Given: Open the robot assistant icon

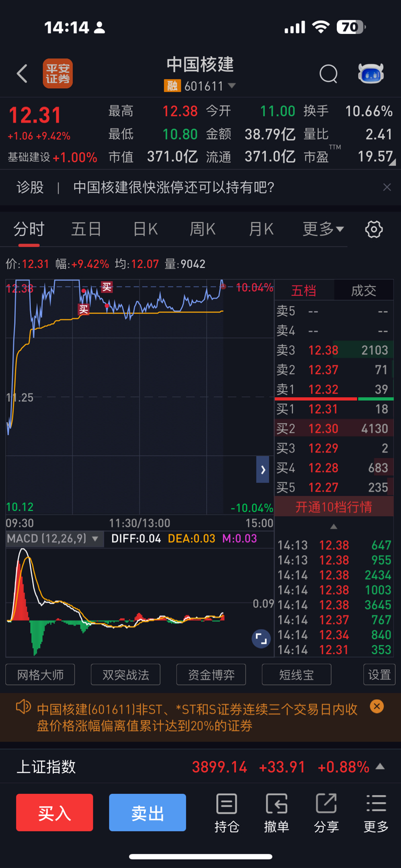Looking at the screenshot, I should pos(371,74).
